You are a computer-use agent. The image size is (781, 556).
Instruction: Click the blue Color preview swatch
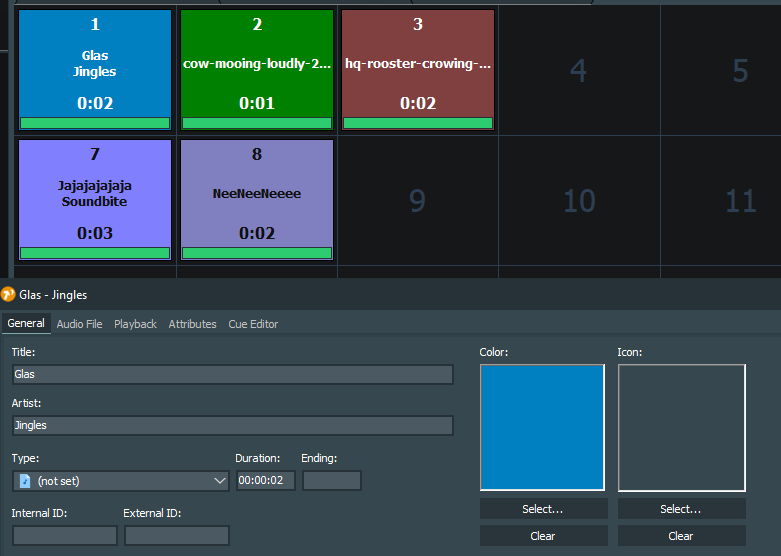coord(542,427)
